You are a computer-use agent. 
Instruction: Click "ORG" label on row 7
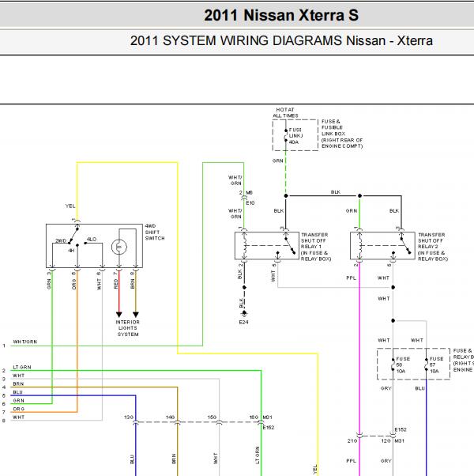(18, 410)
